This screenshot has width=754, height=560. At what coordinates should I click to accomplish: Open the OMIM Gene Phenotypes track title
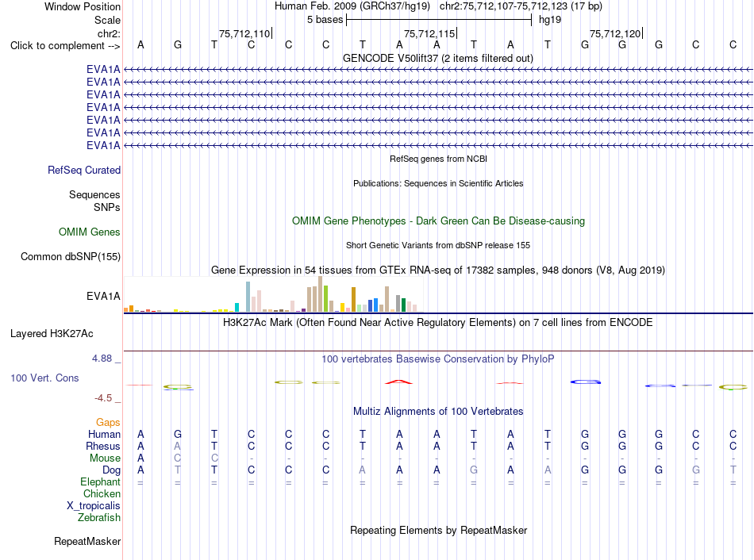438,221
